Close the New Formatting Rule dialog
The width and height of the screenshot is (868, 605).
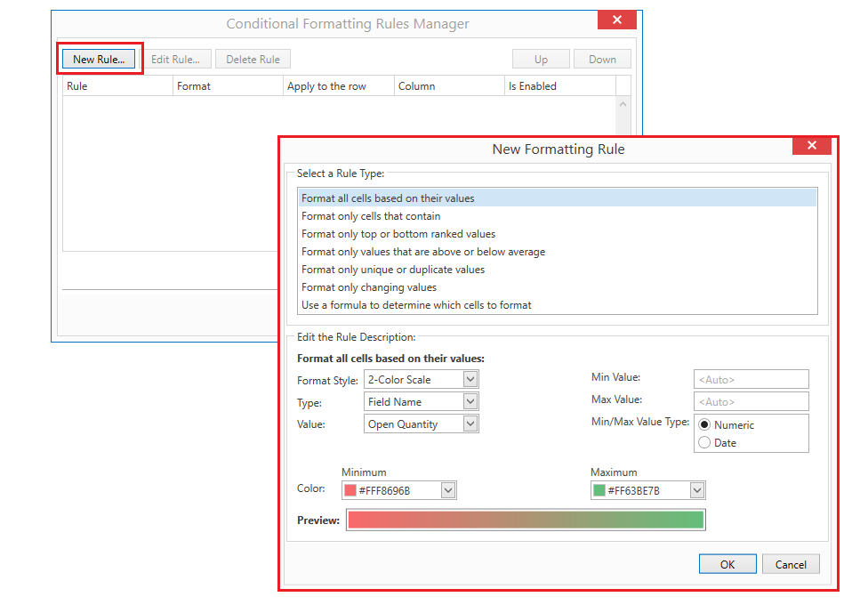812,145
